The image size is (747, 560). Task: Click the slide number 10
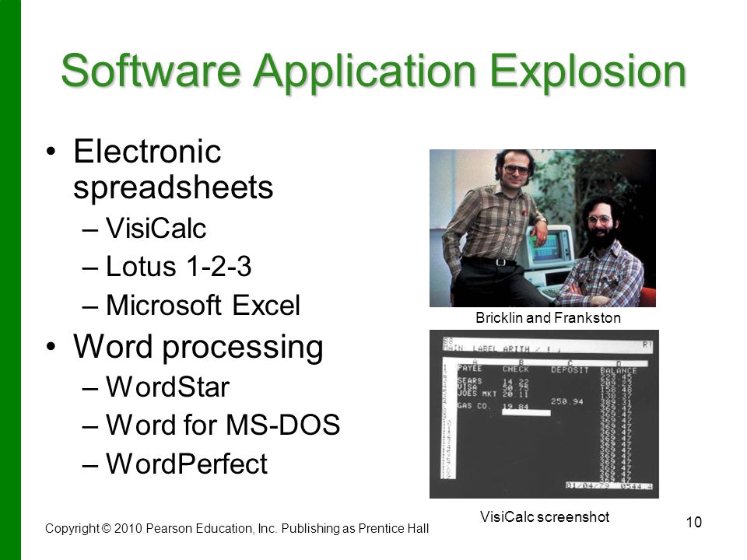pyautogui.click(x=693, y=523)
